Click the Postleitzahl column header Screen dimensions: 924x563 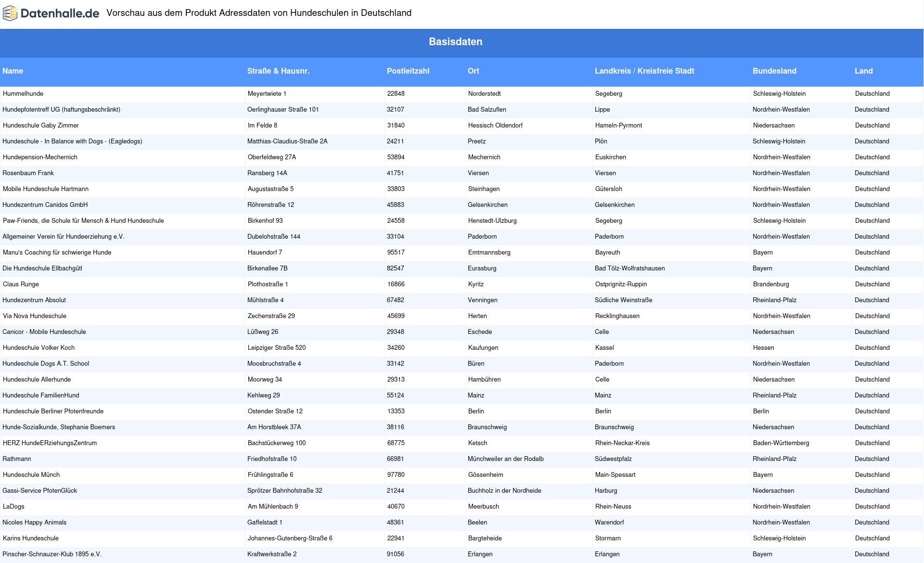pyautogui.click(x=408, y=71)
